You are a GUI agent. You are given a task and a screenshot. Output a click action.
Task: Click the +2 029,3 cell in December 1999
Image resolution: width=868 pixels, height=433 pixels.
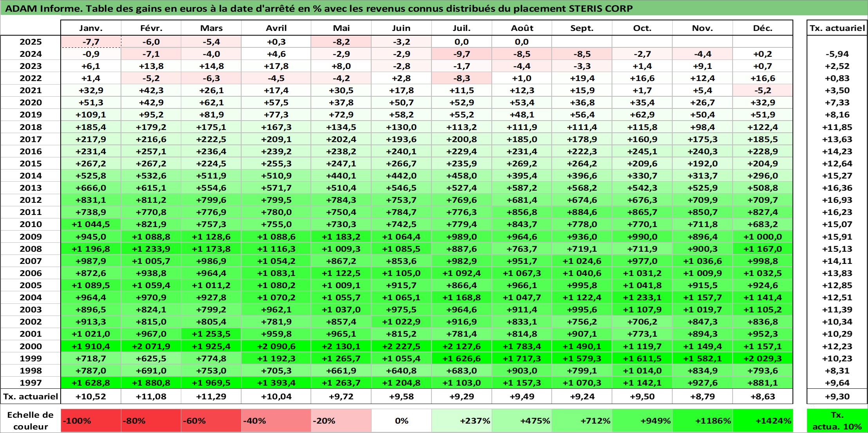click(763, 359)
